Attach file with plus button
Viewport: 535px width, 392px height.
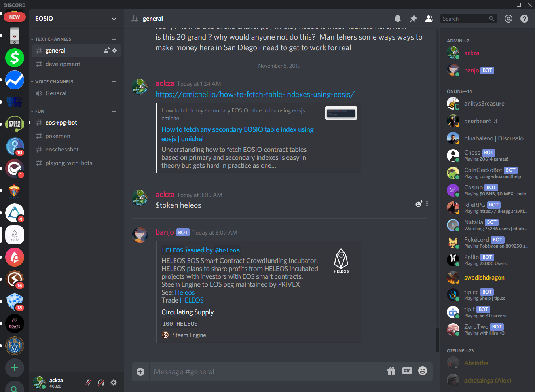point(140,372)
